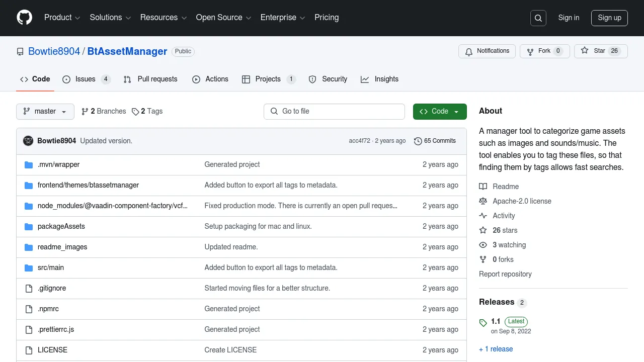Click the Fork button
Image resolution: width=644 pixels, height=362 pixels.
click(x=544, y=51)
